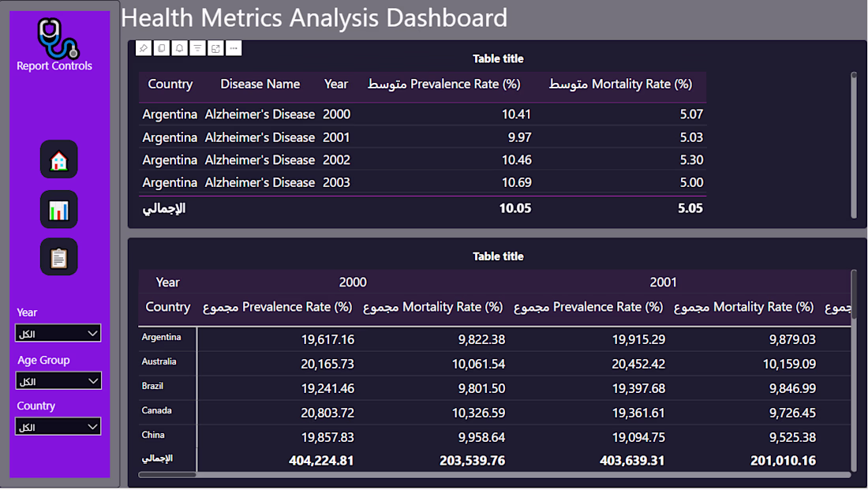Sort top table by Year column header
The image size is (868, 490).
336,84
